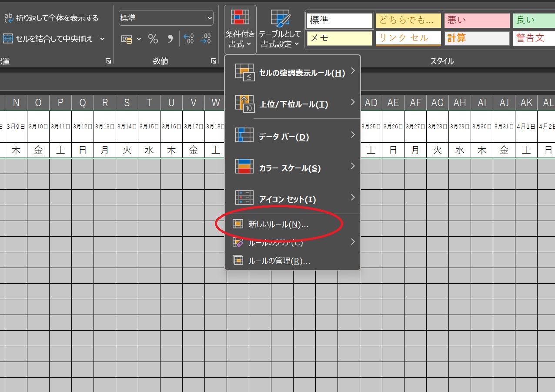Image resolution: width=555 pixels, height=392 pixels.
Task: Click セルを結合して中央揃え merge button
Action: (x=49, y=39)
